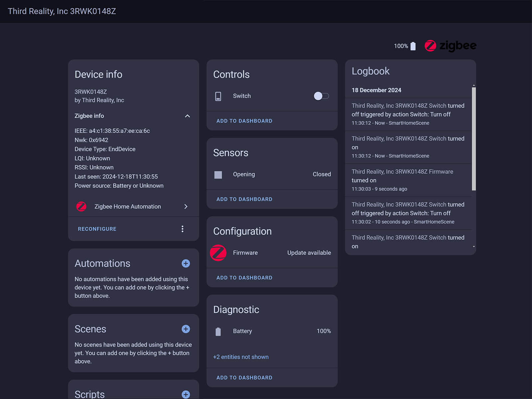The image size is (532, 399).
Task: Click Reconfigure button in Device info
Action: tap(97, 229)
